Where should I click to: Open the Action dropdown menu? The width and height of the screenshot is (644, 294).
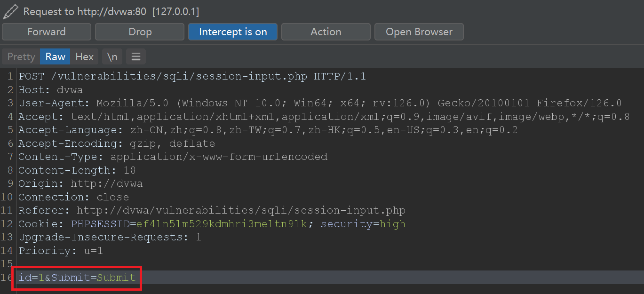326,32
